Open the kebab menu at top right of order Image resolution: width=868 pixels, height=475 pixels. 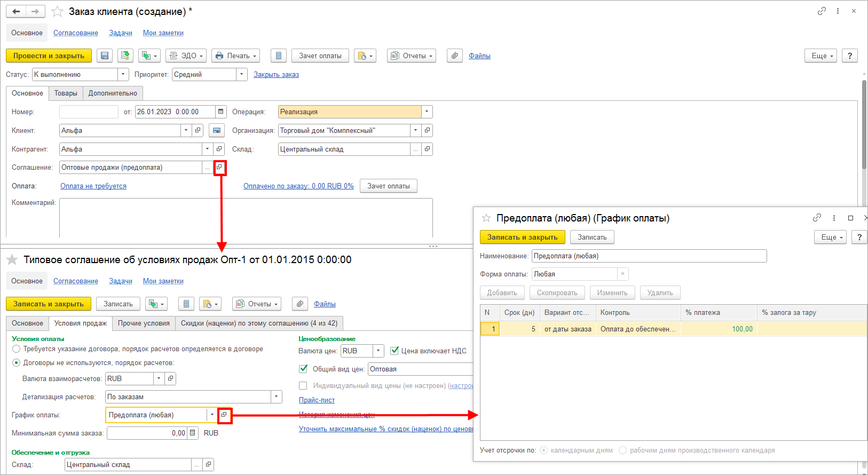[838, 11]
